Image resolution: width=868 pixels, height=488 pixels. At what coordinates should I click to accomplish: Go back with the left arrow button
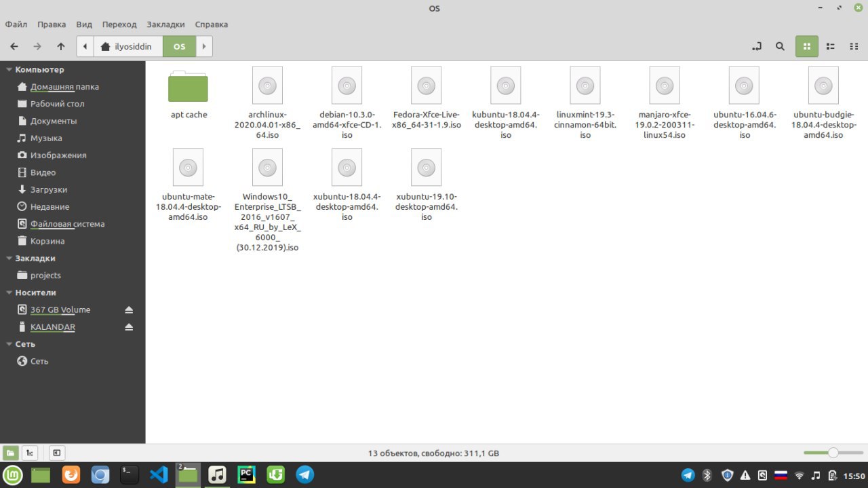click(14, 46)
